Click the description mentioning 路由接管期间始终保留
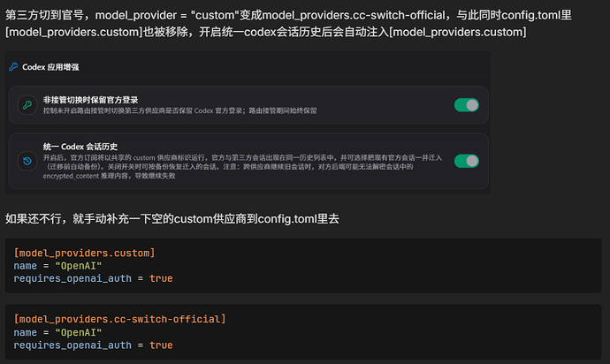Screen dimensions: 610x364 [x=179, y=110]
